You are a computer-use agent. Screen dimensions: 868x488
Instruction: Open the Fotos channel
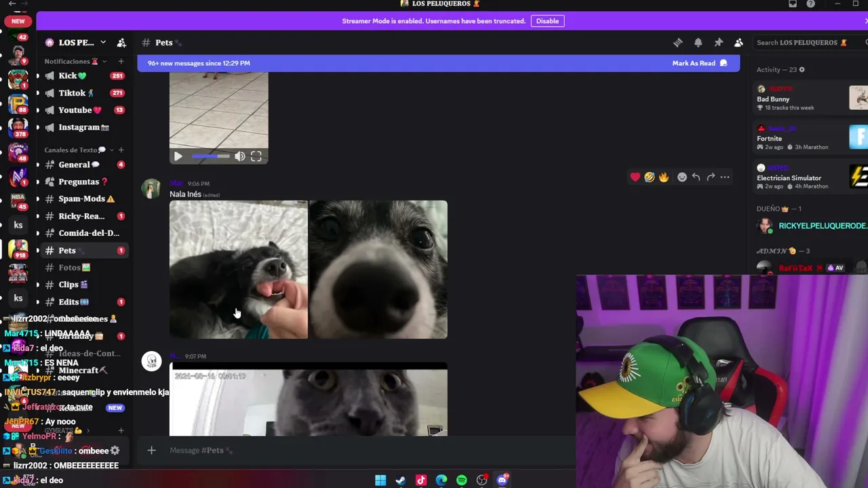[x=83, y=268]
